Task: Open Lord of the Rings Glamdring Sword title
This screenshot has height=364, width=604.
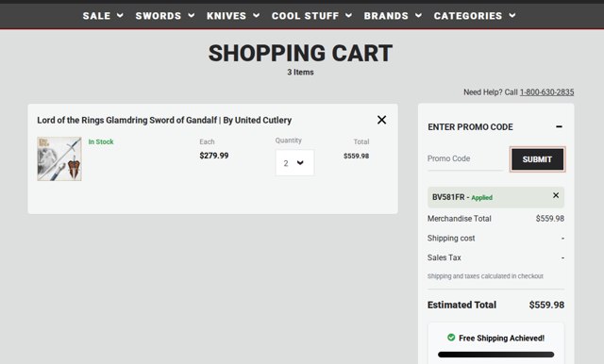Action: coord(164,120)
